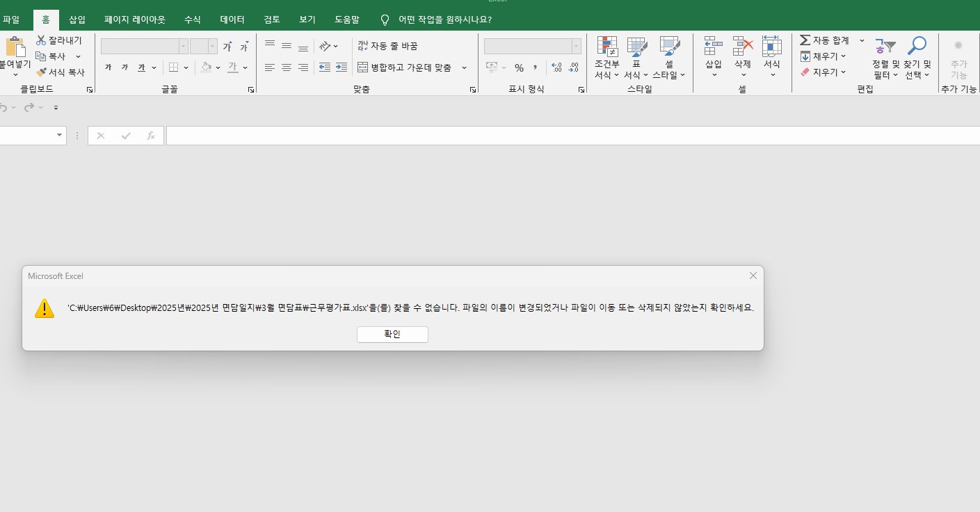Click 잘라내기 cut scissors

click(x=59, y=40)
